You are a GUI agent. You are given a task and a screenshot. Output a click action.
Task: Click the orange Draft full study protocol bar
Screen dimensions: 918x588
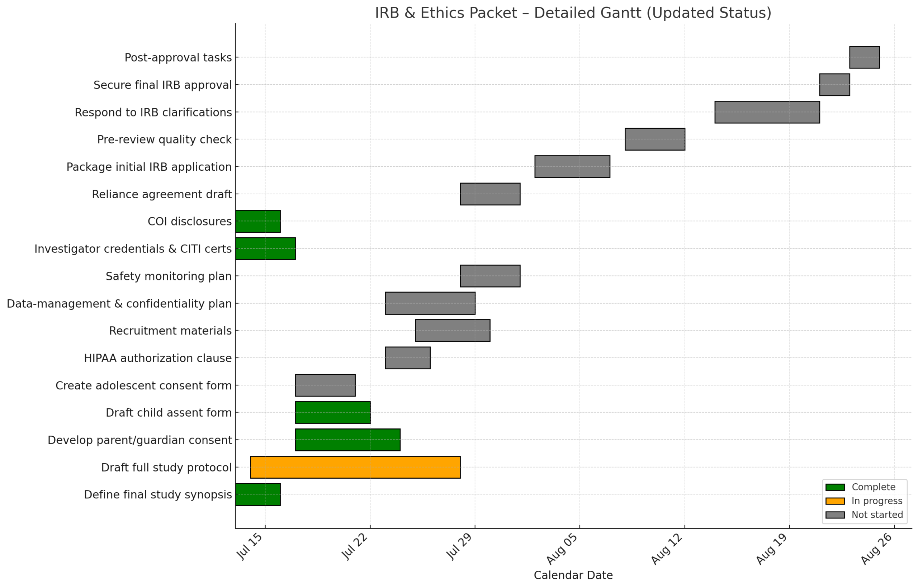[x=355, y=467]
